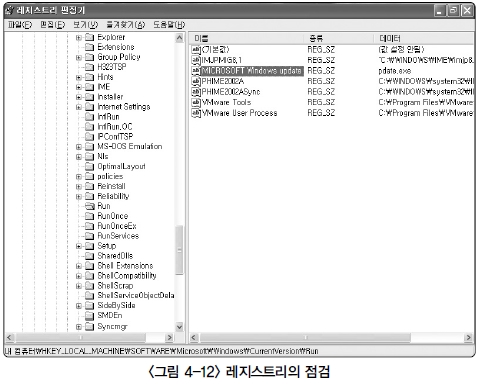This screenshot has height=386, width=477.
Task: Click the registry editor title bar icon
Action: coord(10,11)
